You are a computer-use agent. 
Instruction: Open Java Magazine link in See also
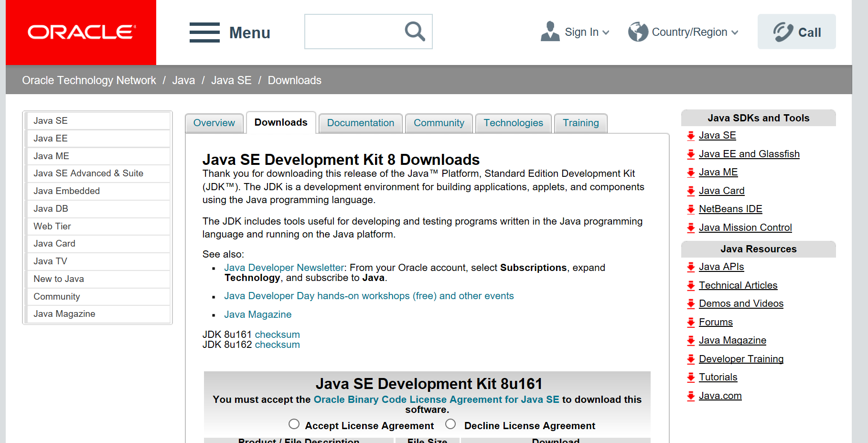pos(258,314)
